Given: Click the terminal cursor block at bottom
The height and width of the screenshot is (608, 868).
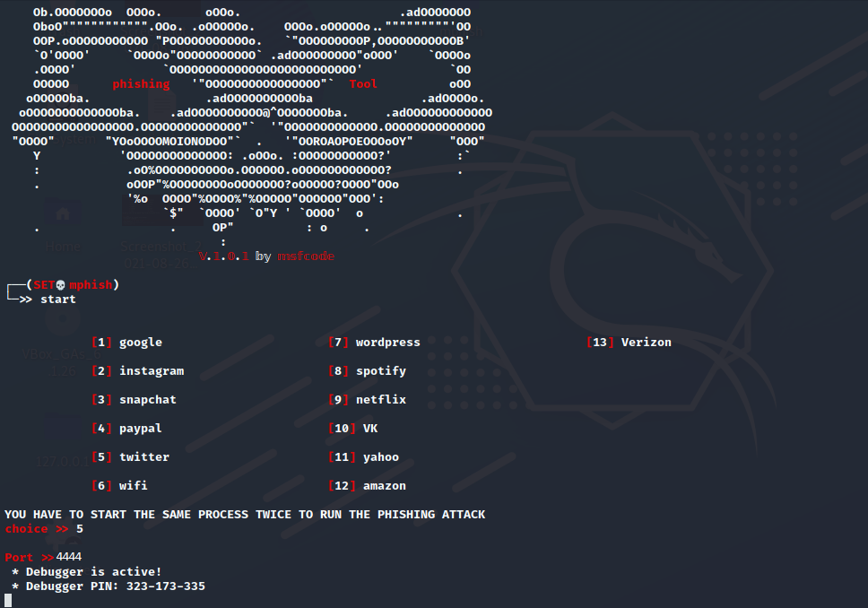Looking at the screenshot, I should click(8, 600).
